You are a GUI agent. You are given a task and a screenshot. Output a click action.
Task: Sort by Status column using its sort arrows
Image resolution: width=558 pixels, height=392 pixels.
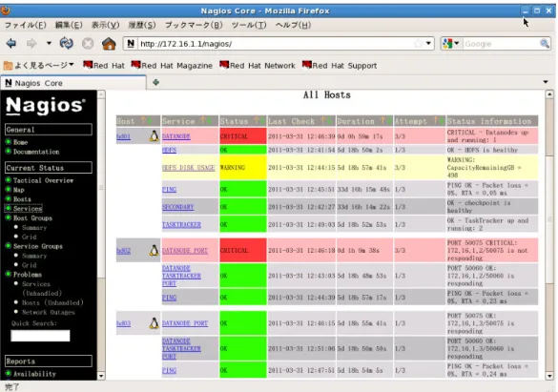click(259, 121)
